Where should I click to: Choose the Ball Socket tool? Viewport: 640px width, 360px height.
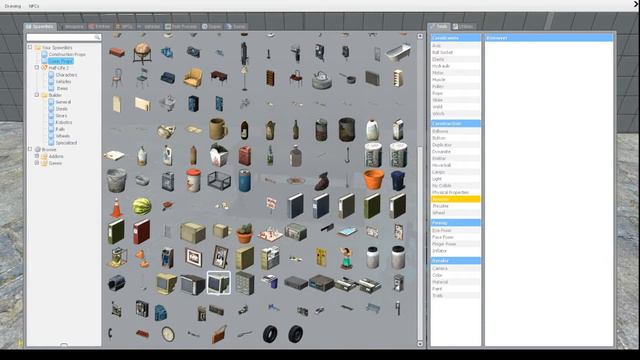pos(456,52)
